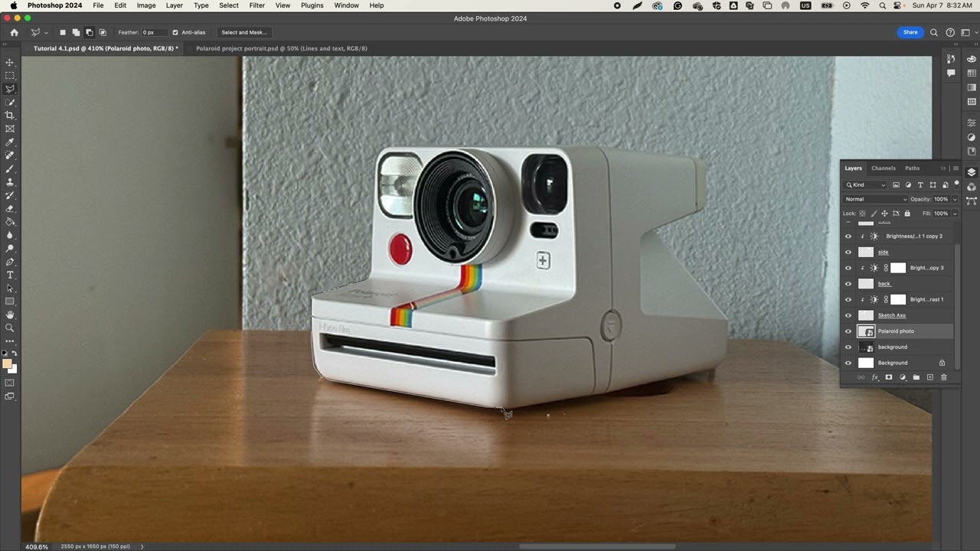Switch to the Paths tab

(x=912, y=168)
